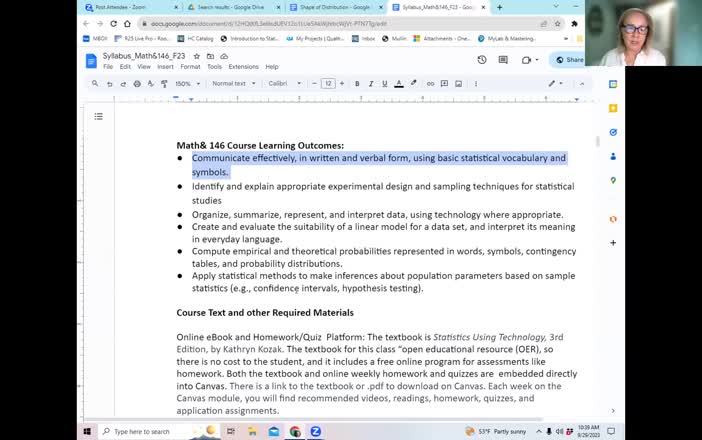Click the highlight color pen icon
This screenshot has width=702, height=440.
(413, 84)
